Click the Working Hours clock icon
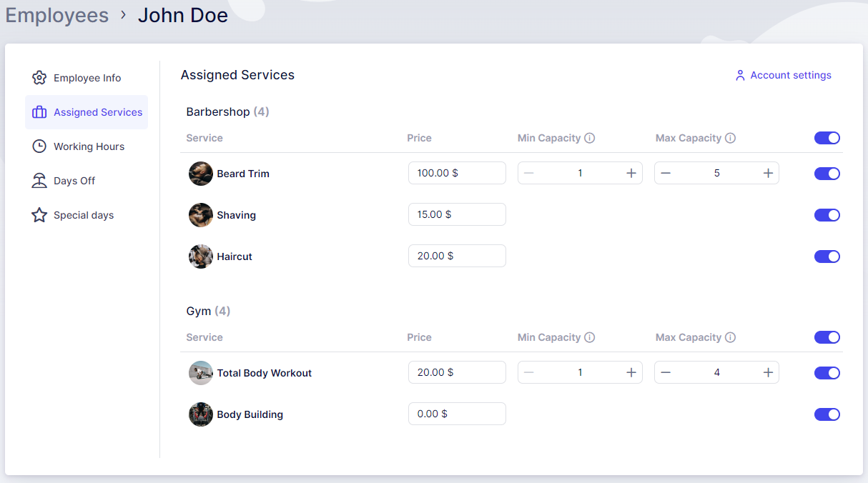This screenshot has width=868, height=483. (x=39, y=146)
